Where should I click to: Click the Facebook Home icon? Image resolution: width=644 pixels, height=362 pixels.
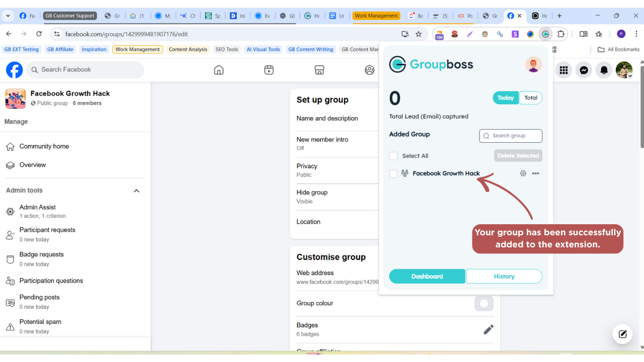pos(219,70)
